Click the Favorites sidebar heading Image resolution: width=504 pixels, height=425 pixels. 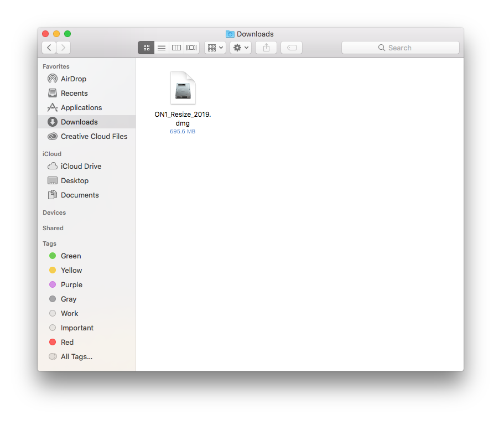point(56,66)
